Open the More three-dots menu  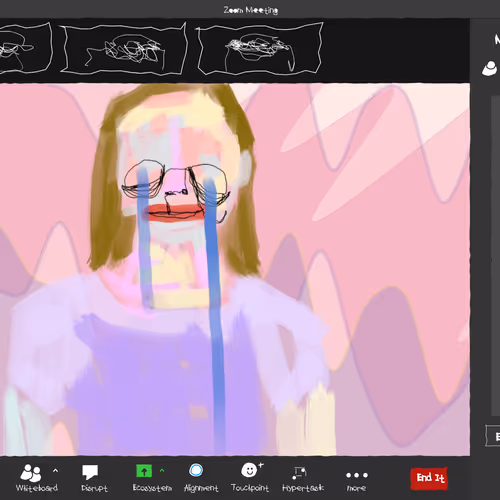pos(357,475)
